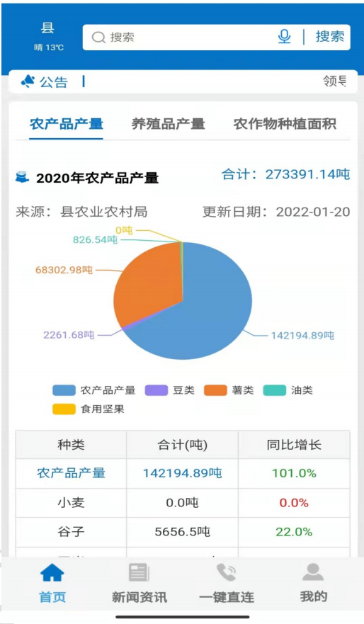Image resolution: width=364 pixels, height=624 pixels.
Task: Open the 农产品产量 table row link
Action: click(72, 473)
